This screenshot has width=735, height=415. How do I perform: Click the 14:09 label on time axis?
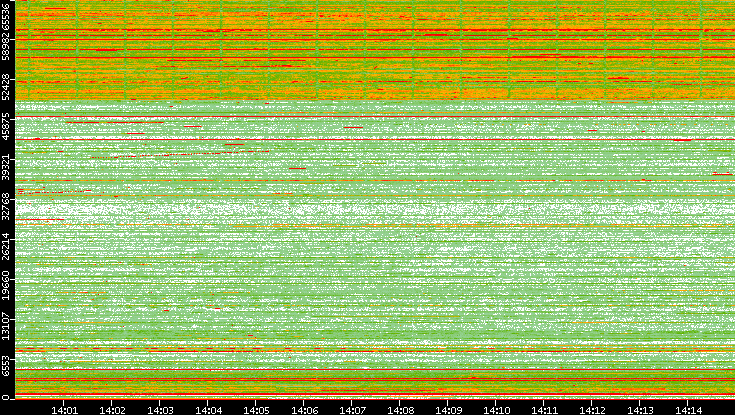click(449, 410)
